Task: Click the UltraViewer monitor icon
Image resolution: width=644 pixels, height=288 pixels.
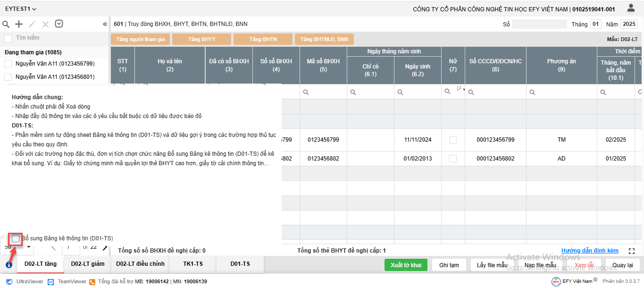Action: click(x=9, y=281)
